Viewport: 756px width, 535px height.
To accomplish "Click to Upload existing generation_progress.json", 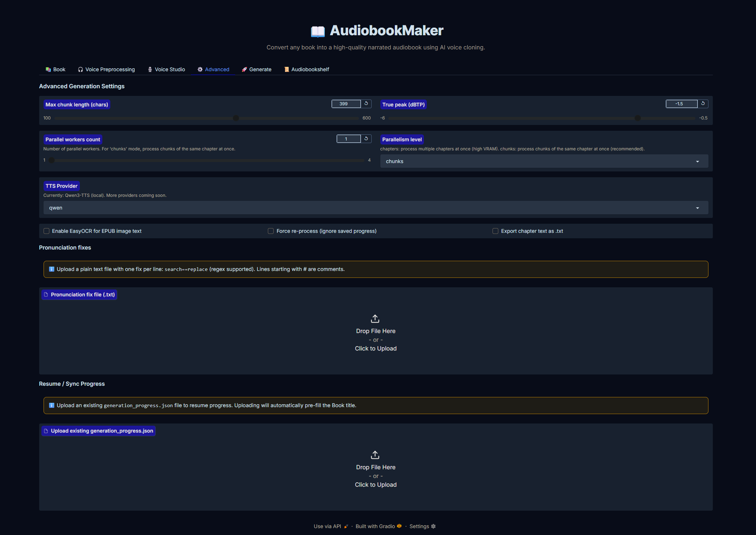I will tap(376, 485).
